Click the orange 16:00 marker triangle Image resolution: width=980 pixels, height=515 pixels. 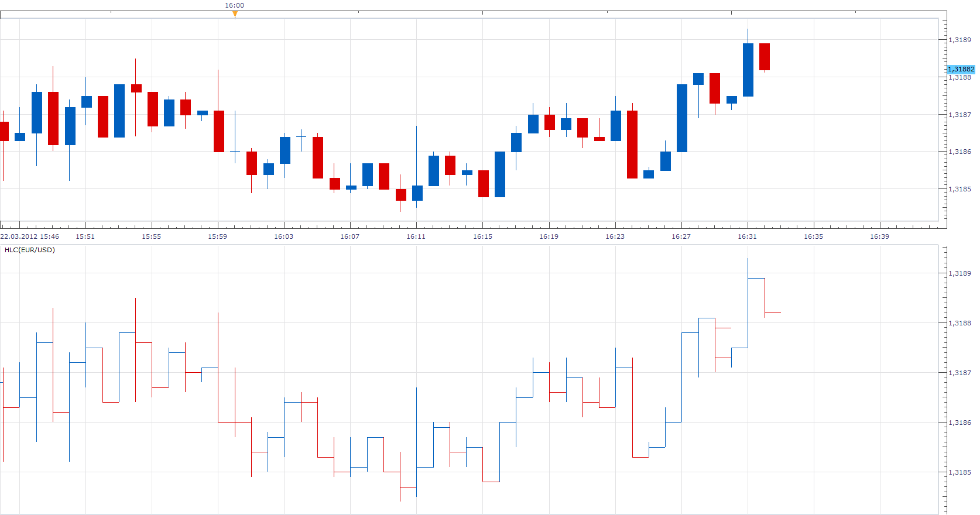[235, 15]
